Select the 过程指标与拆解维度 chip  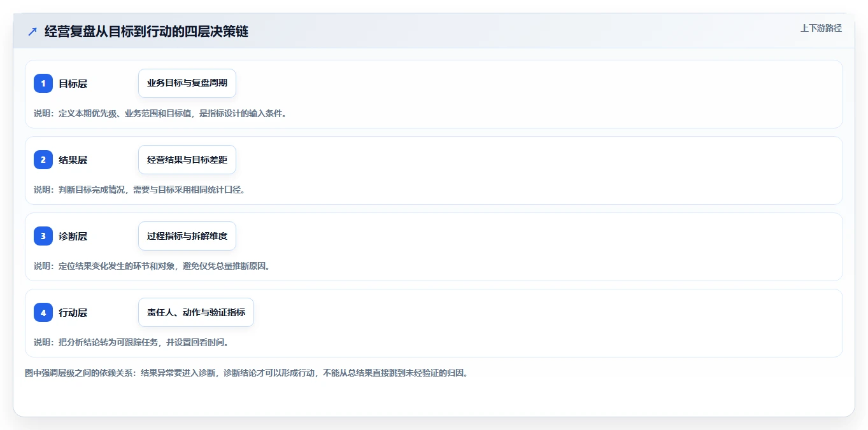tap(187, 236)
